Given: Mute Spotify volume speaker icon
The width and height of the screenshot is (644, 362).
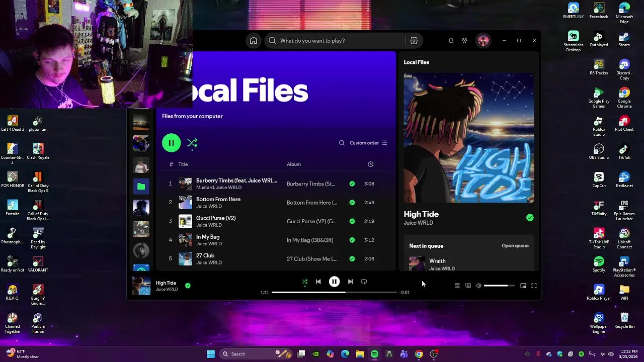Looking at the screenshot, I should coord(478,286).
